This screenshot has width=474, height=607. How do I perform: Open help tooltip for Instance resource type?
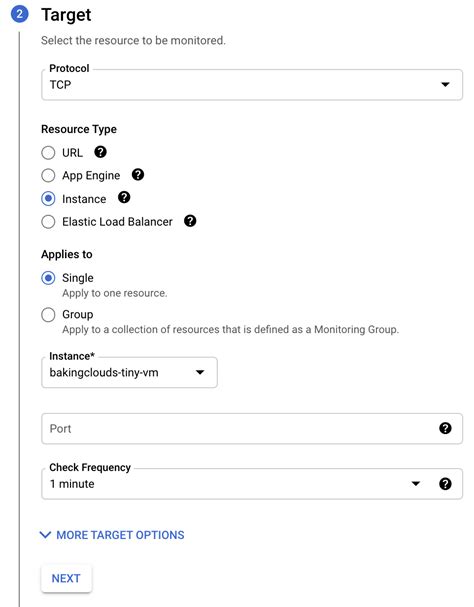[124, 197]
